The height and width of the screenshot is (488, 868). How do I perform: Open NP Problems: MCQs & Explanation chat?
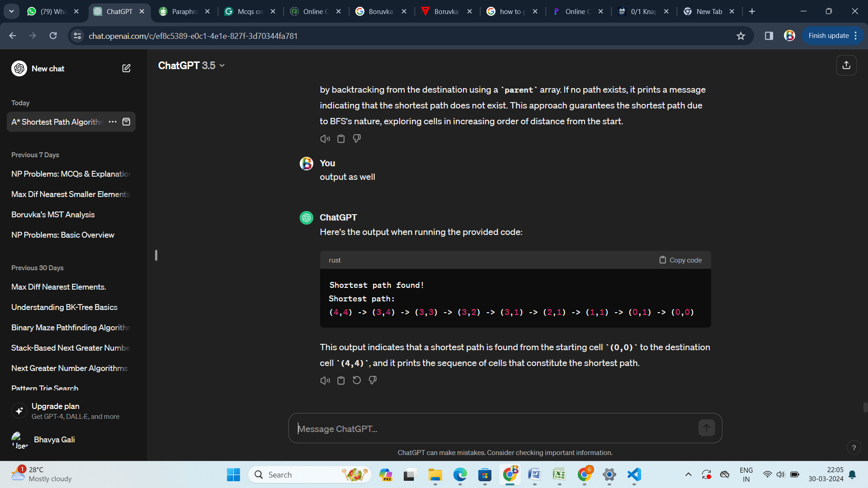pyautogui.click(x=71, y=174)
